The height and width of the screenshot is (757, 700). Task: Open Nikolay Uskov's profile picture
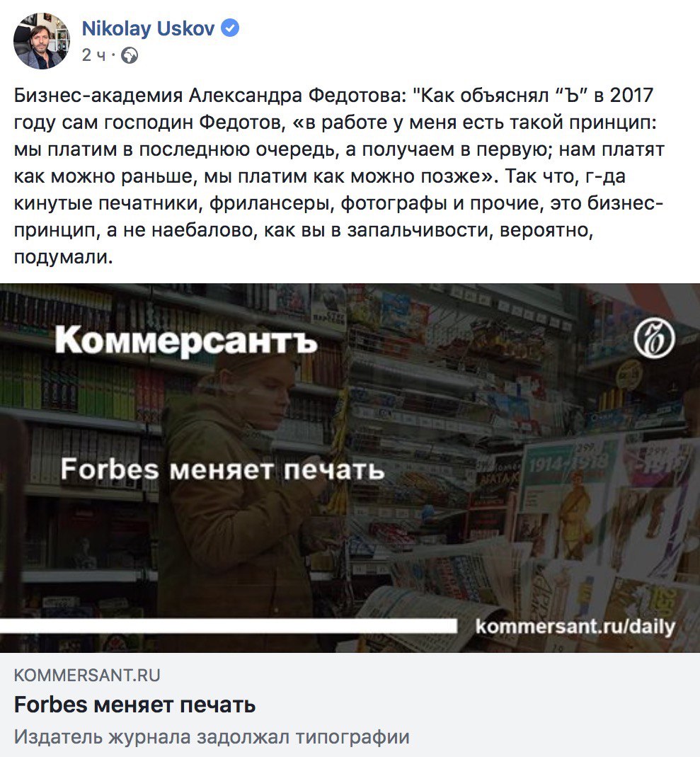(42, 41)
